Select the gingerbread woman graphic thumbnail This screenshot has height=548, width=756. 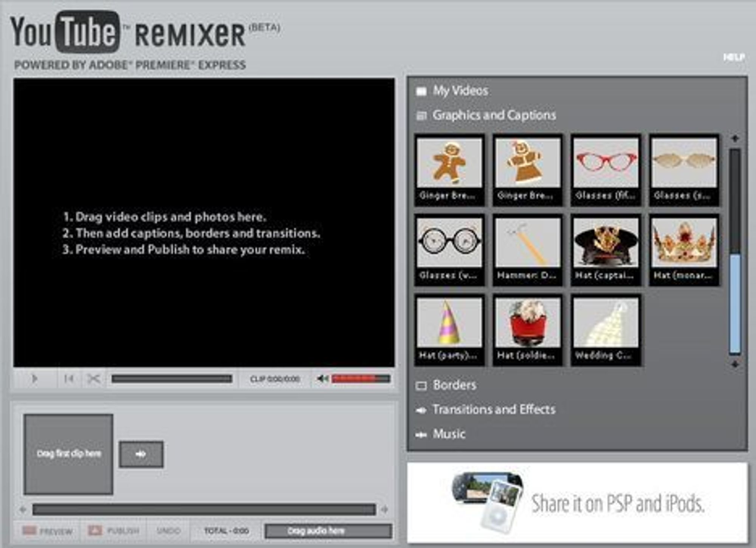tap(528, 170)
